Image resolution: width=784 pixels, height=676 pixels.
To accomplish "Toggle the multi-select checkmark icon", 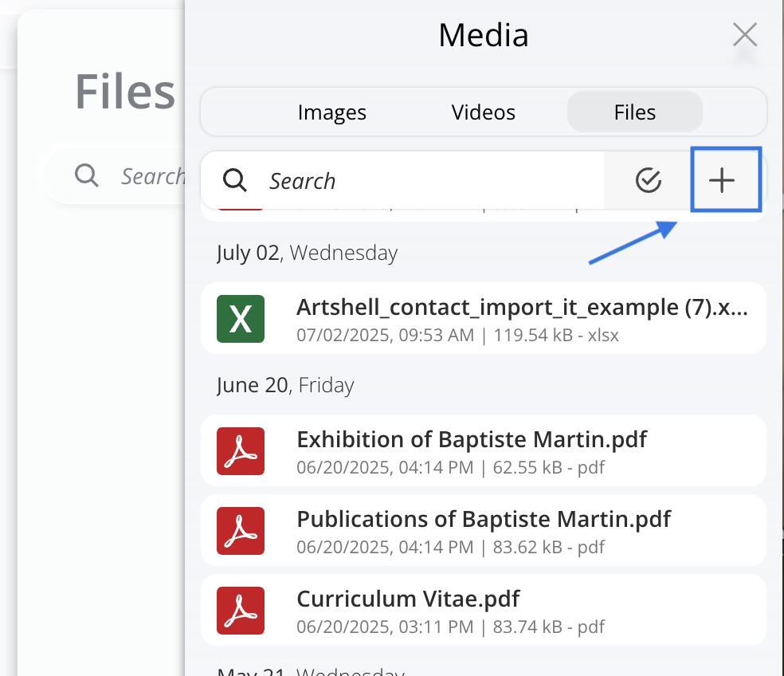I will pos(649,181).
